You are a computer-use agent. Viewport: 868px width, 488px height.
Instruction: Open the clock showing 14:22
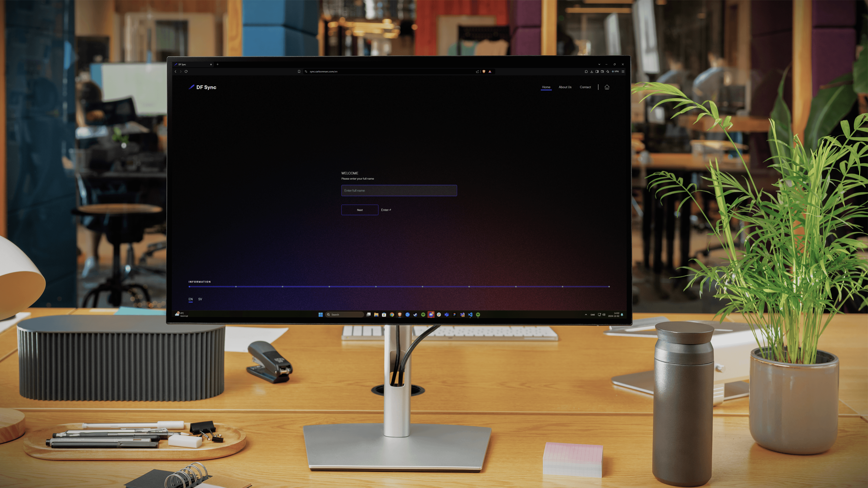click(613, 315)
